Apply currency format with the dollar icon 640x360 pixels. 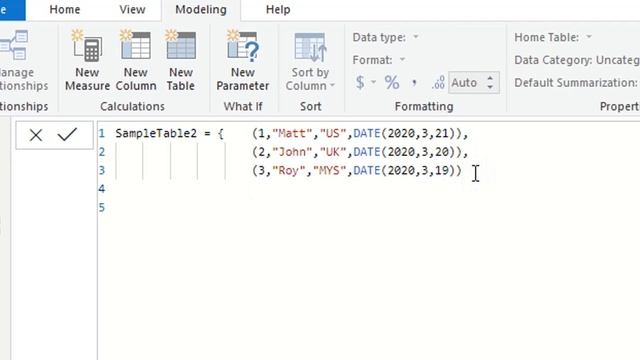(360, 83)
